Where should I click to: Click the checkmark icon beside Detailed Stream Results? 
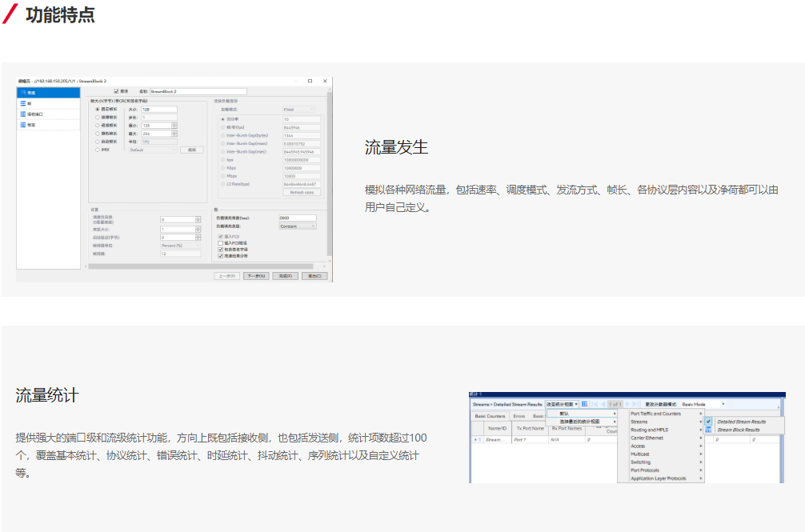708,421
